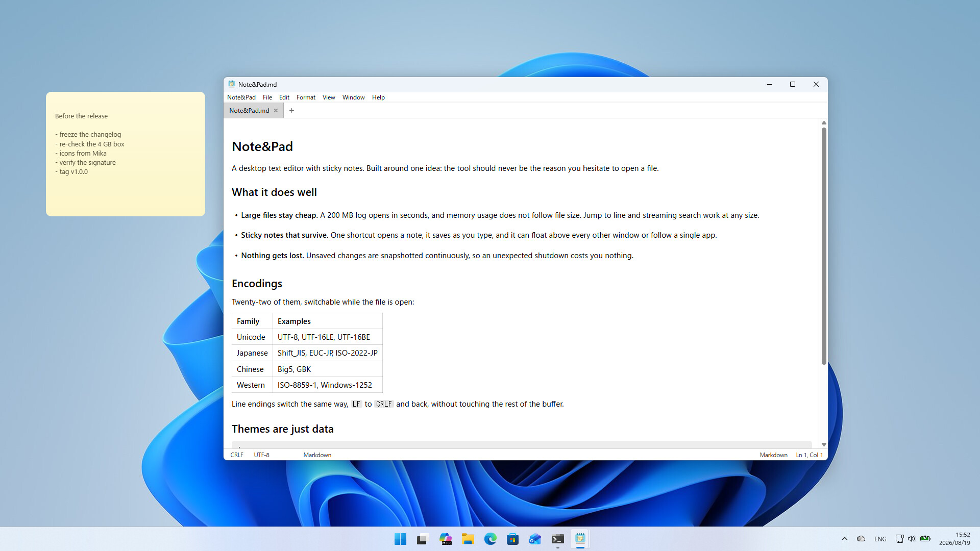Click the scrollbar down arrow
The image size is (980, 551).
click(824, 445)
